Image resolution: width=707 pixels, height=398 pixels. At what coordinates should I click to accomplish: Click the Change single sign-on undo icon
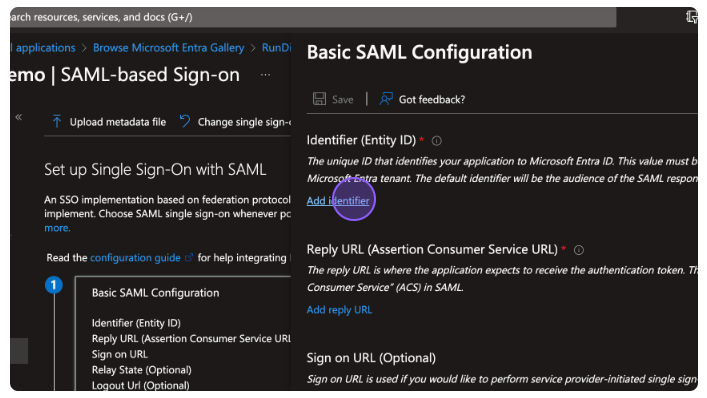185,121
